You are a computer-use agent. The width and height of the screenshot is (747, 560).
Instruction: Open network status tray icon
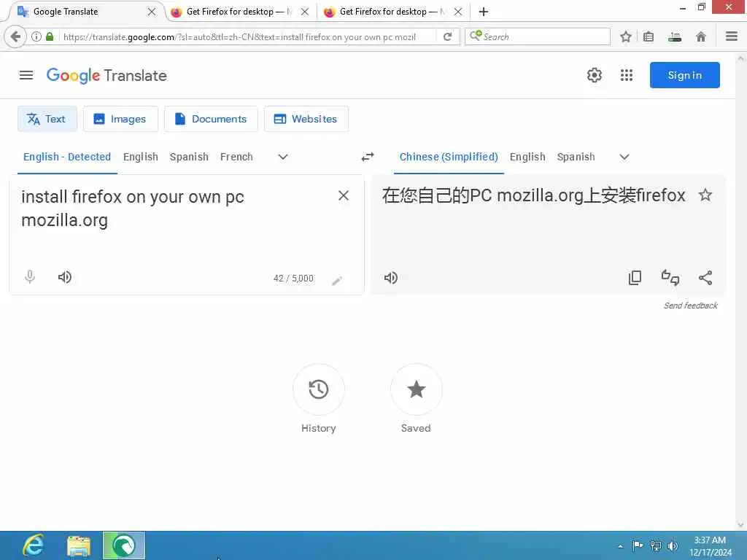(x=656, y=545)
